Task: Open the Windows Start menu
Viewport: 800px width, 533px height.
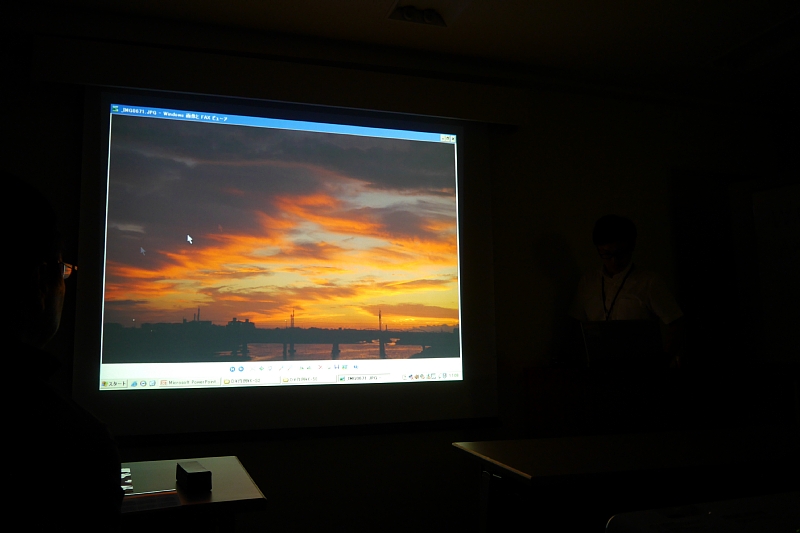Action: pos(114,383)
